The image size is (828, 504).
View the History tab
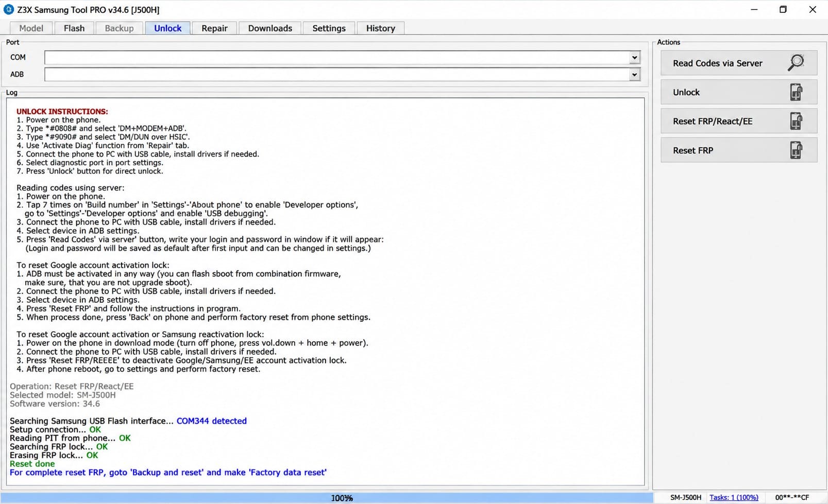tap(381, 28)
